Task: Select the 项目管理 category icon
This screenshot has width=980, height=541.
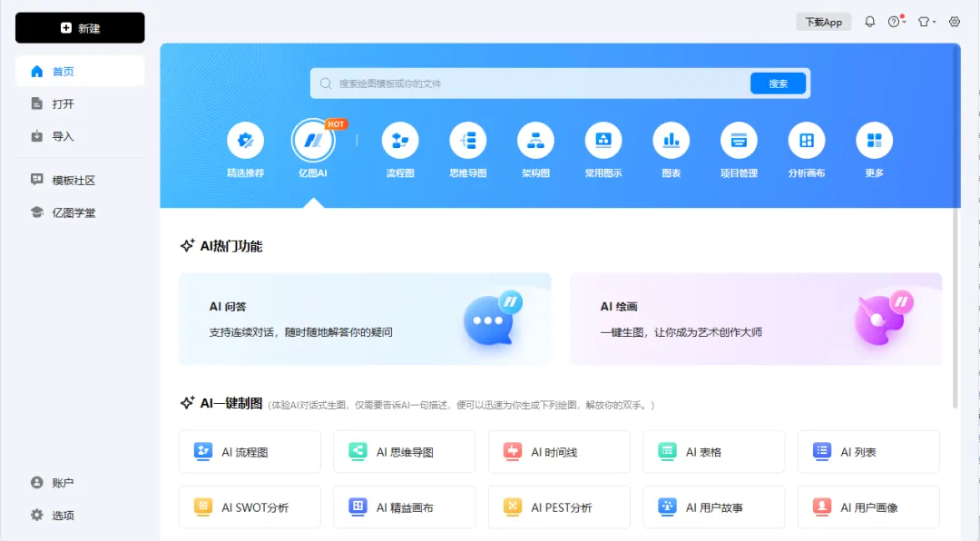Action: [x=739, y=140]
